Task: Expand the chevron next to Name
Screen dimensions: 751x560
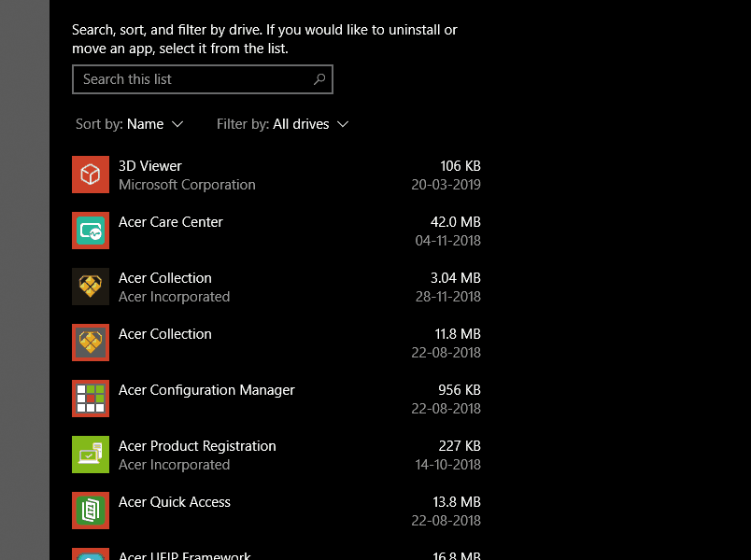Action: (x=177, y=124)
